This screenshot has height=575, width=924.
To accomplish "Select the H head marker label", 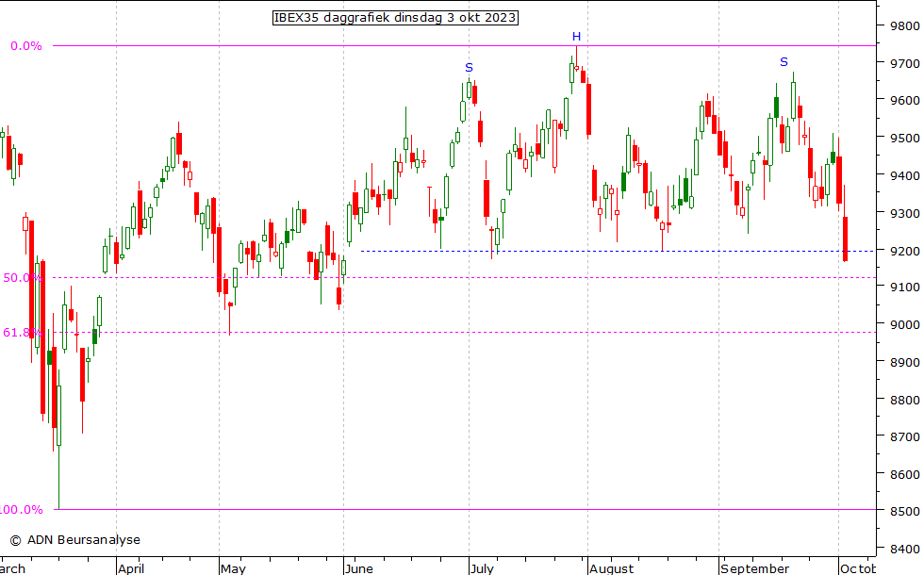I will 576,37.
